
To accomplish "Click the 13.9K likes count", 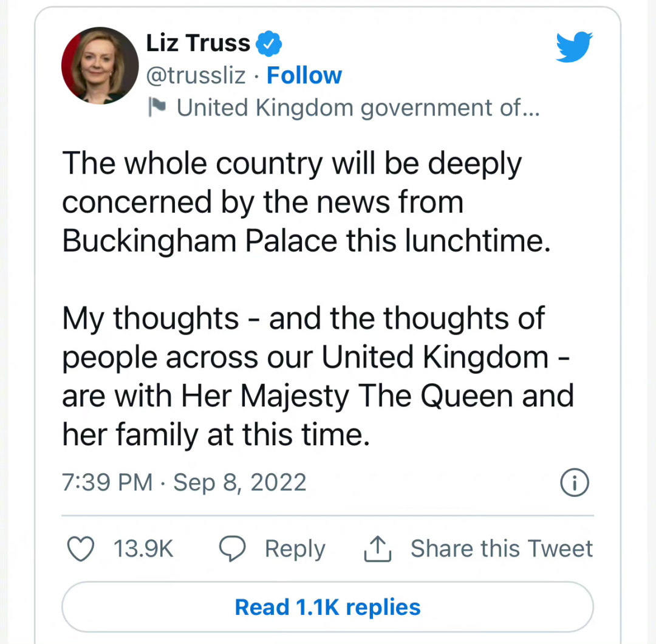I will (144, 549).
